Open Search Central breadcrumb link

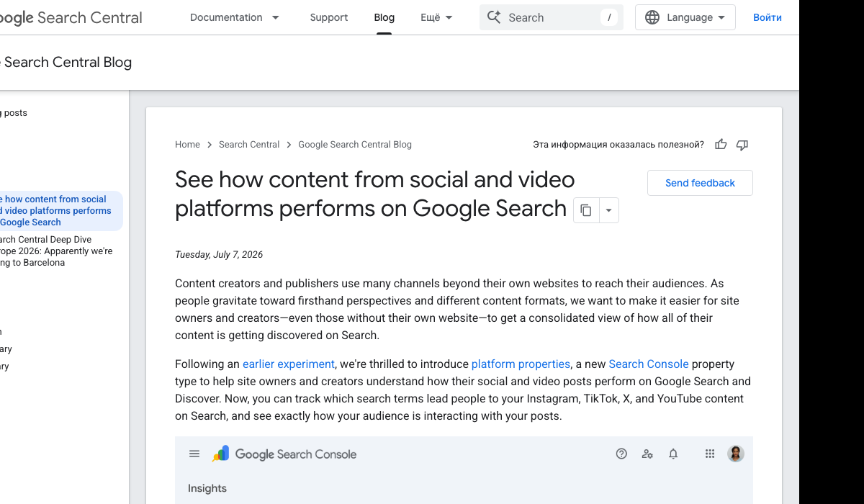coord(249,145)
